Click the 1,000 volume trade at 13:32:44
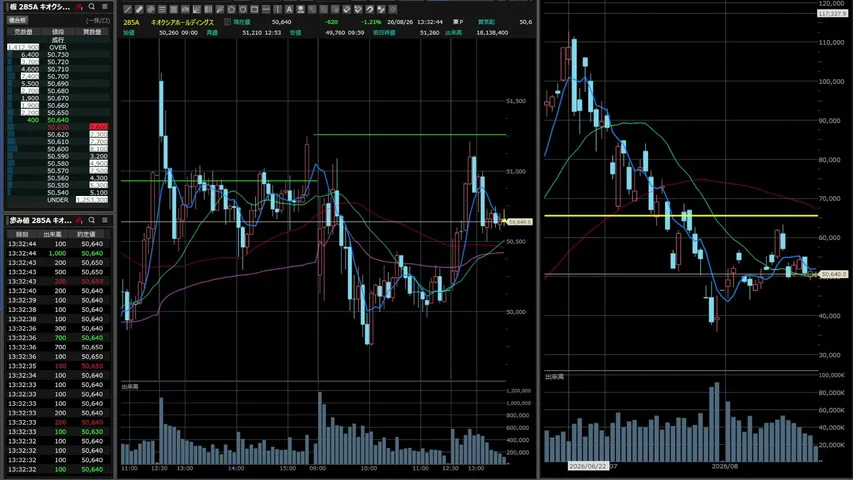The width and height of the screenshot is (853, 480). click(58, 253)
